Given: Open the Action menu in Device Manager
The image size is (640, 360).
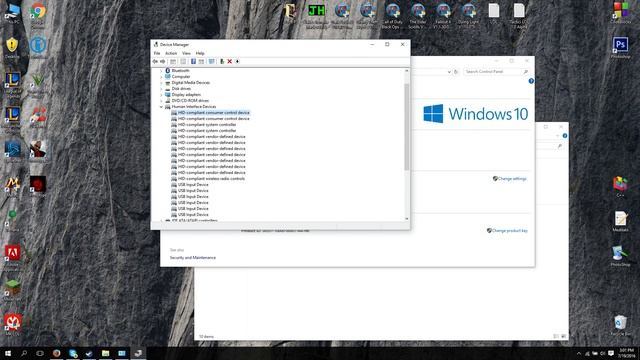Looking at the screenshot, I should click(x=171, y=53).
